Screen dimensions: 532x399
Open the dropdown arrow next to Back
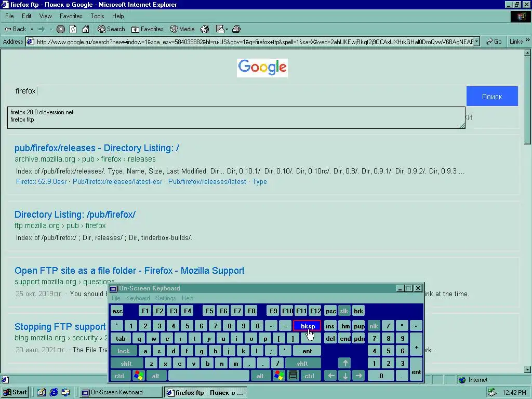(32, 29)
